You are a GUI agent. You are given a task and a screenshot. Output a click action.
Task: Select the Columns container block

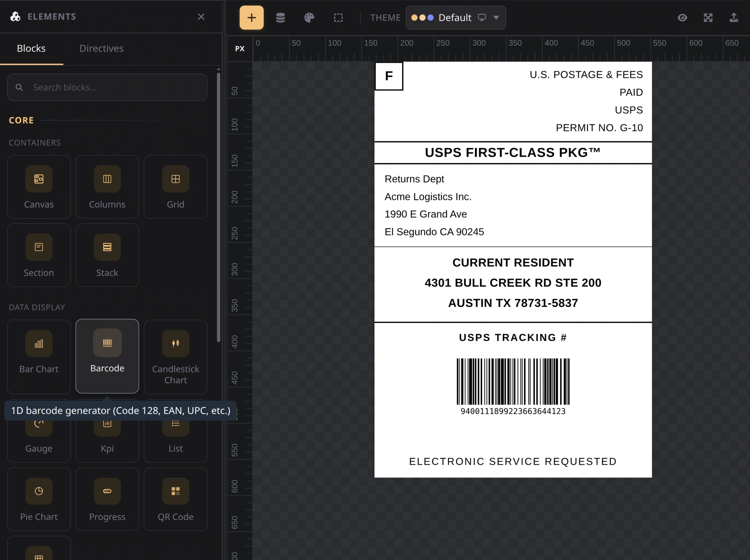pyautogui.click(x=107, y=187)
